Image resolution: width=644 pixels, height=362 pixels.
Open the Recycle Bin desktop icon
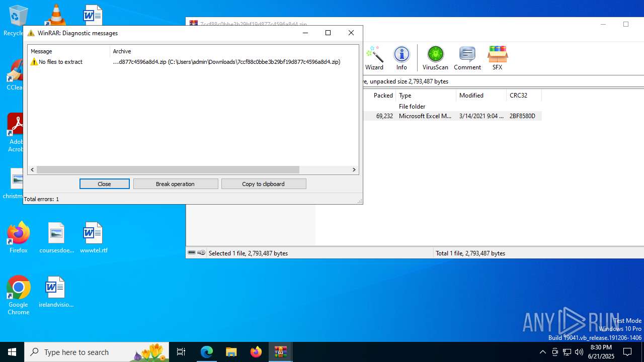(x=16, y=21)
